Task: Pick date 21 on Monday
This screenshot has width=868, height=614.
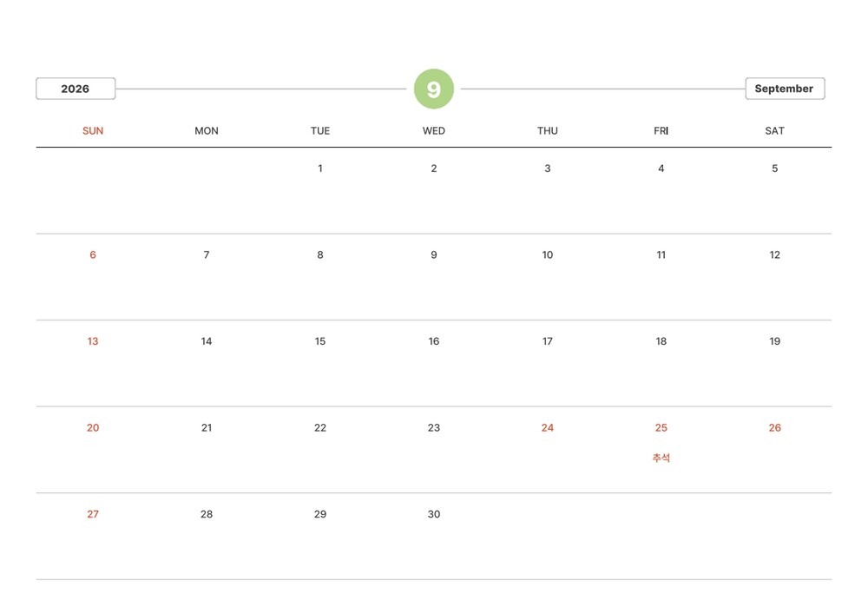Action: coord(207,427)
